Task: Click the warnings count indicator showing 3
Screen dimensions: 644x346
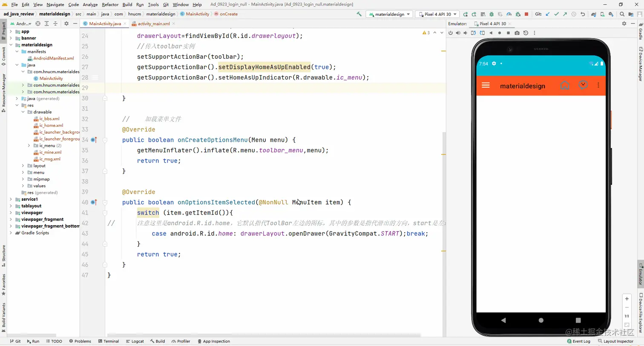Action: pos(426,33)
